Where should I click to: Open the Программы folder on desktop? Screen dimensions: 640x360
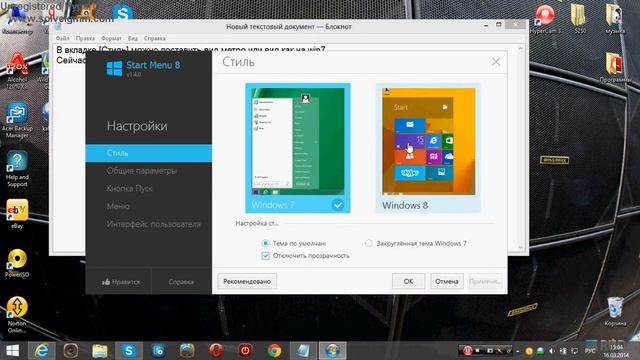tap(615, 68)
